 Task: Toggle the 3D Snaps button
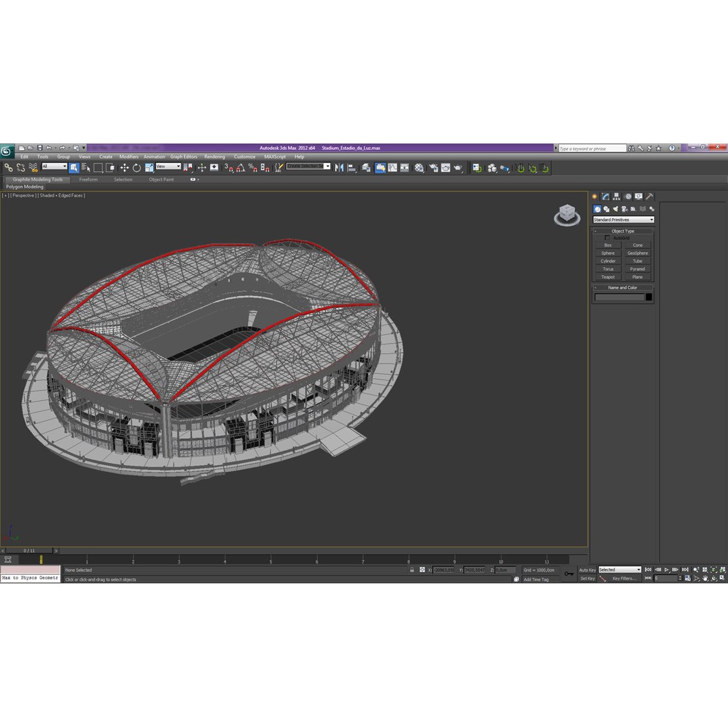click(229, 168)
